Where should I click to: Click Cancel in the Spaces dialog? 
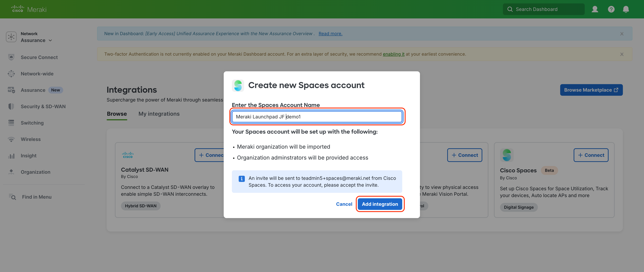point(344,204)
